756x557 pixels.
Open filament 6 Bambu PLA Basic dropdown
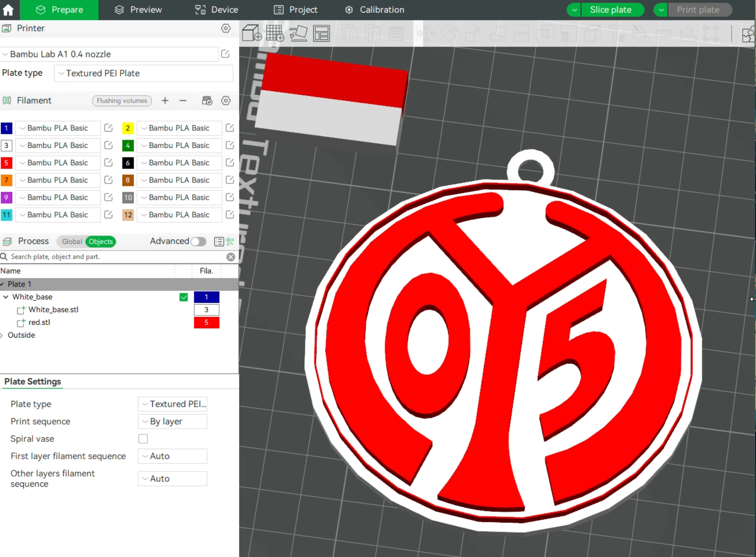coord(180,163)
